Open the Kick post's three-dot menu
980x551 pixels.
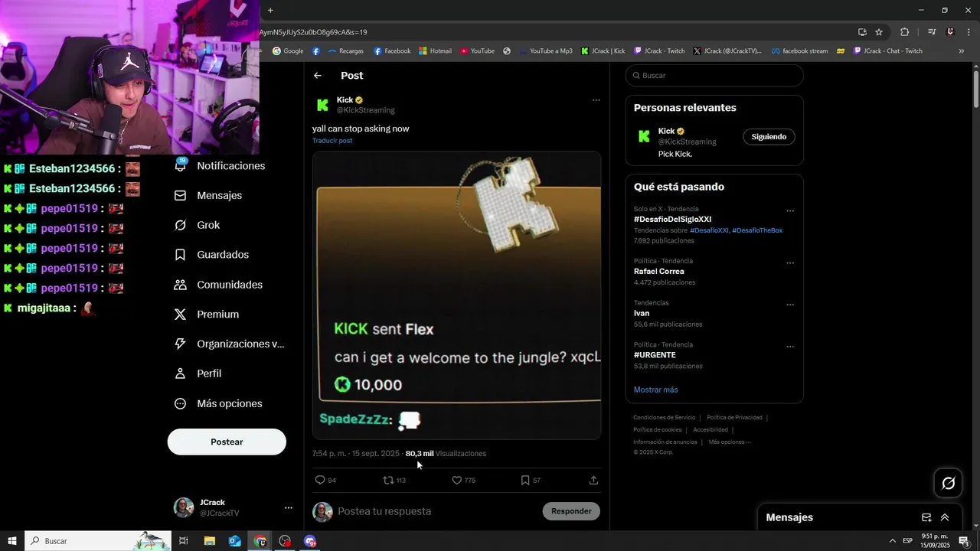click(x=596, y=100)
